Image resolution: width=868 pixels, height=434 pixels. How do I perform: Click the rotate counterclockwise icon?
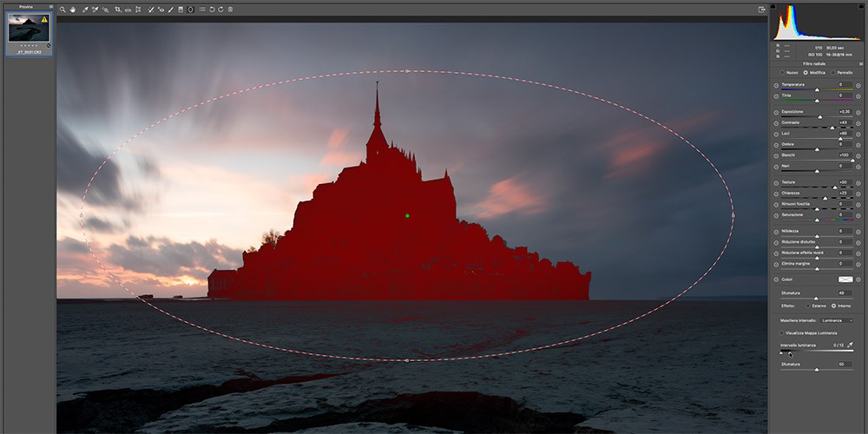point(211,10)
